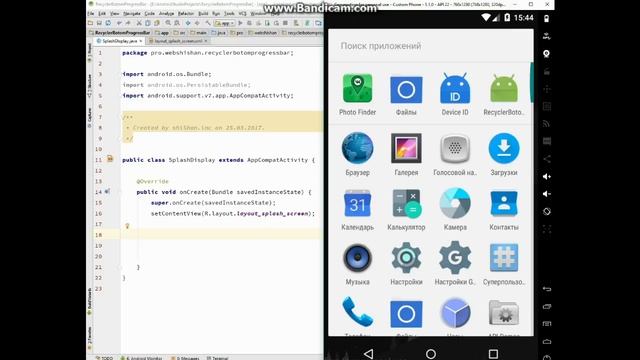
Task: Tap Android Home navigation button
Action: coord(431,353)
